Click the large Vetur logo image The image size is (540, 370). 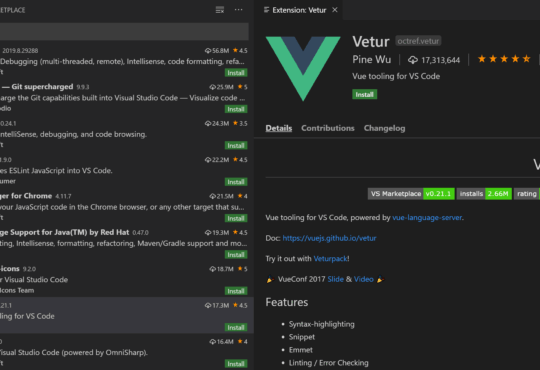click(x=303, y=68)
